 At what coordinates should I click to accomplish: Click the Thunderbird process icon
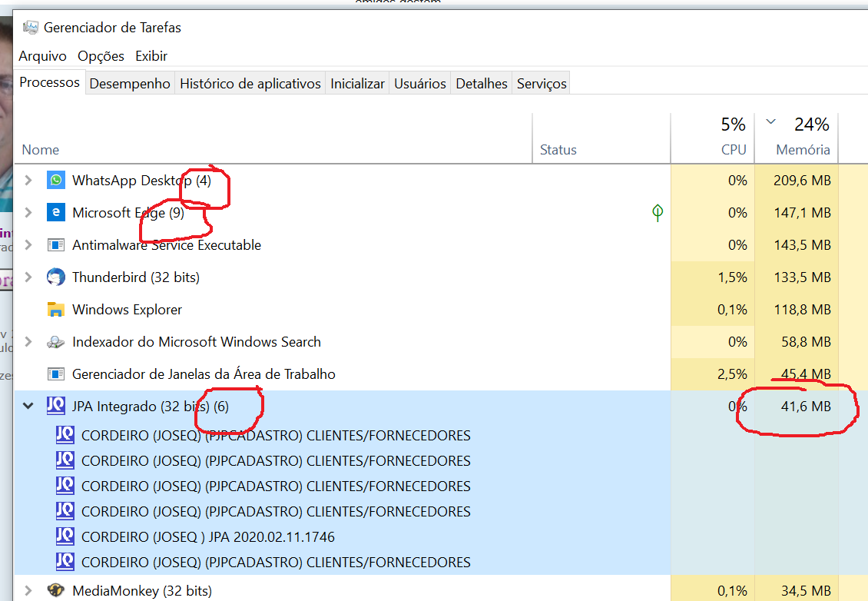55,277
